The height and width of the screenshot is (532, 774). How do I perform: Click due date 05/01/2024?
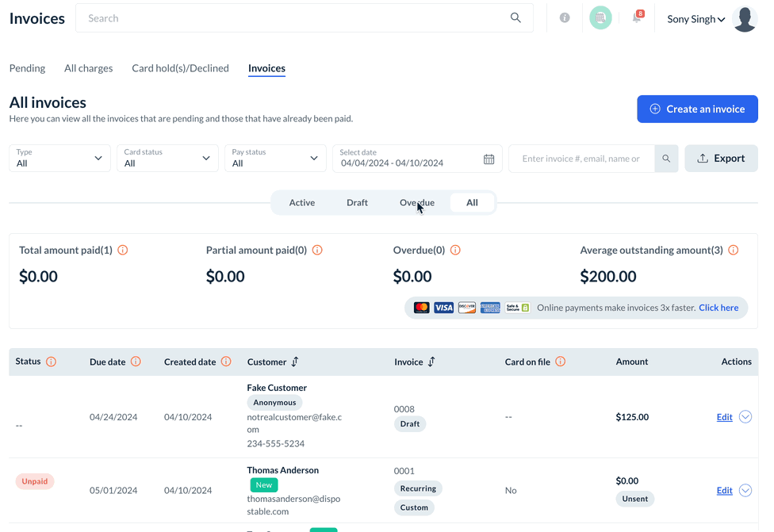pos(113,491)
